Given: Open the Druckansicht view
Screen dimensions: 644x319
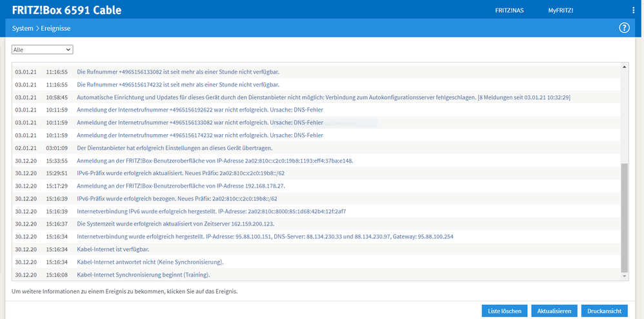Looking at the screenshot, I should pos(604,311).
